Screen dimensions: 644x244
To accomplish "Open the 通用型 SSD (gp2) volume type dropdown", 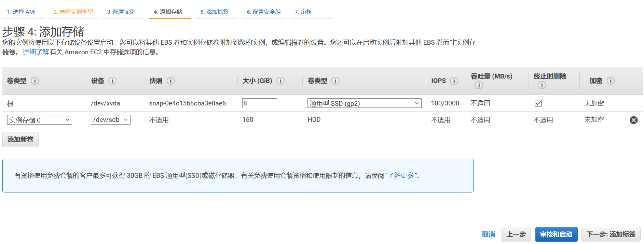I will (364, 103).
